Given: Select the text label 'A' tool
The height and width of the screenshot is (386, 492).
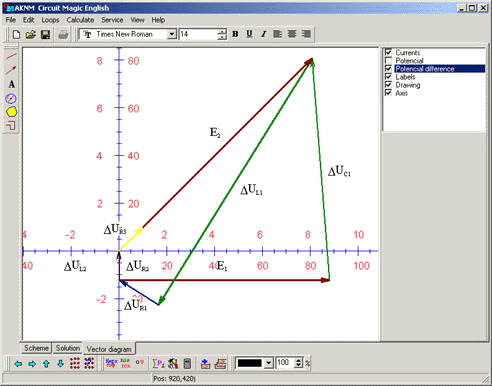Looking at the screenshot, I should click(11, 84).
